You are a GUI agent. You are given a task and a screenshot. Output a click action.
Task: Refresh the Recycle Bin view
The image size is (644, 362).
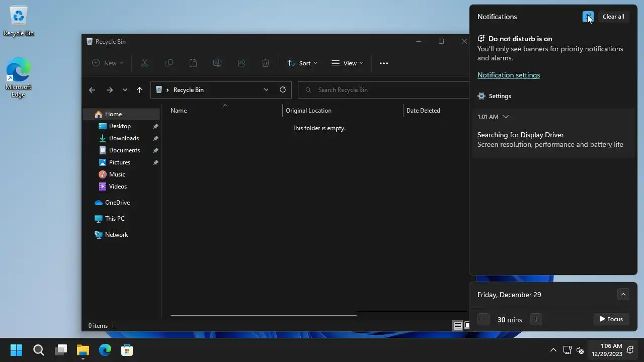[x=283, y=89]
